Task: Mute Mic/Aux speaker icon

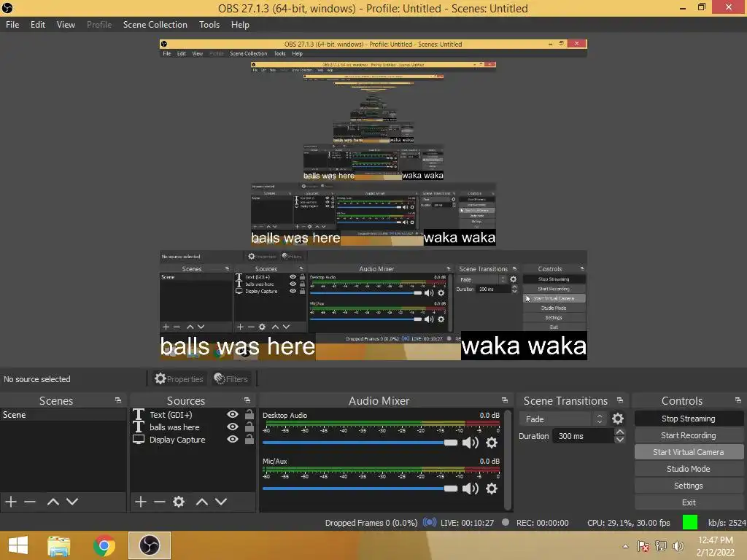Action: point(471,489)
